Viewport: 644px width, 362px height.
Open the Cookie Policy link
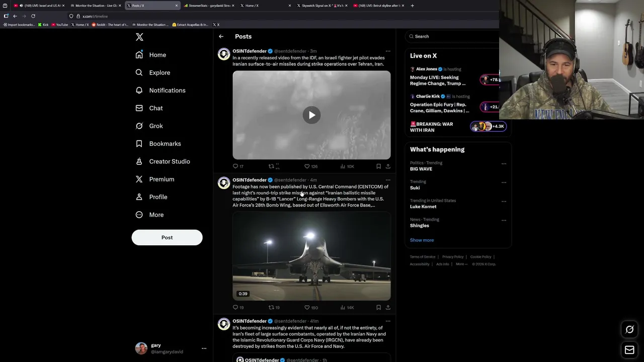[480, 257]
